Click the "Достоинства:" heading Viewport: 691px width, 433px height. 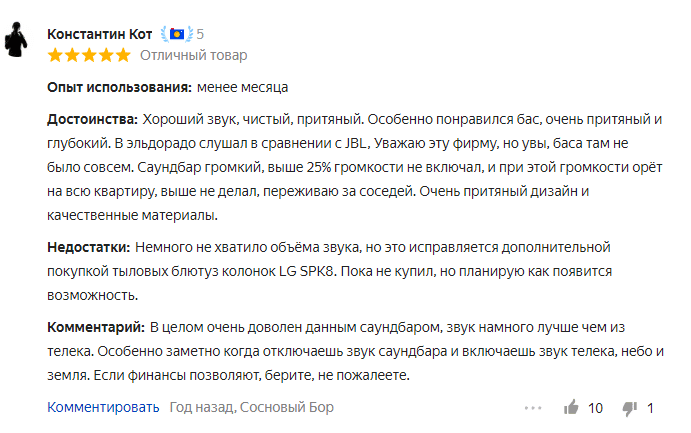[x=93, y=119]
